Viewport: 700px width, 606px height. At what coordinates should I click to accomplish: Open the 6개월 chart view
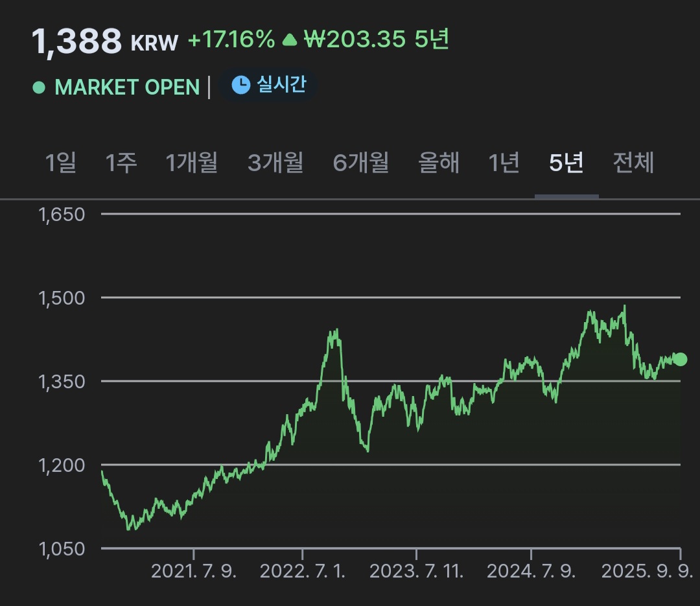pos(361,163)
